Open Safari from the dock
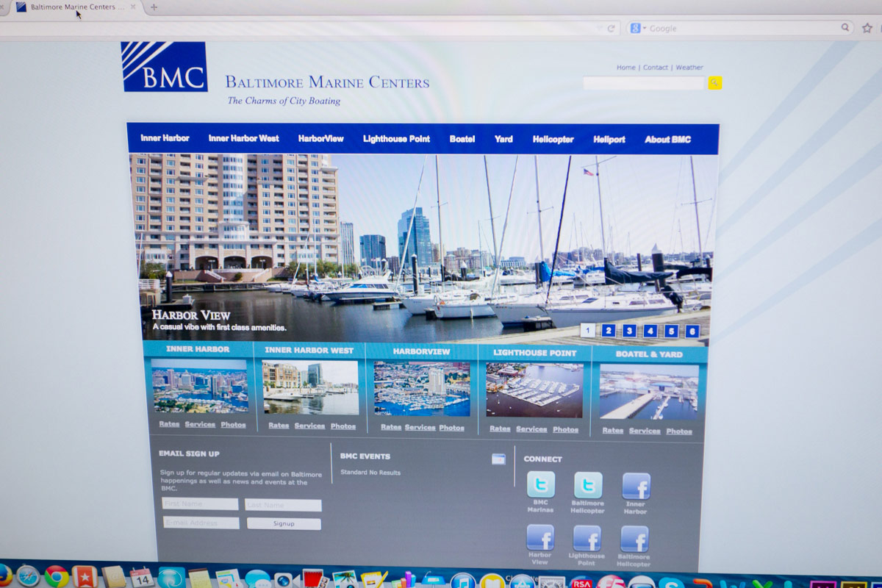Viewport: 882px width, 588px height. tap(28, 576)
